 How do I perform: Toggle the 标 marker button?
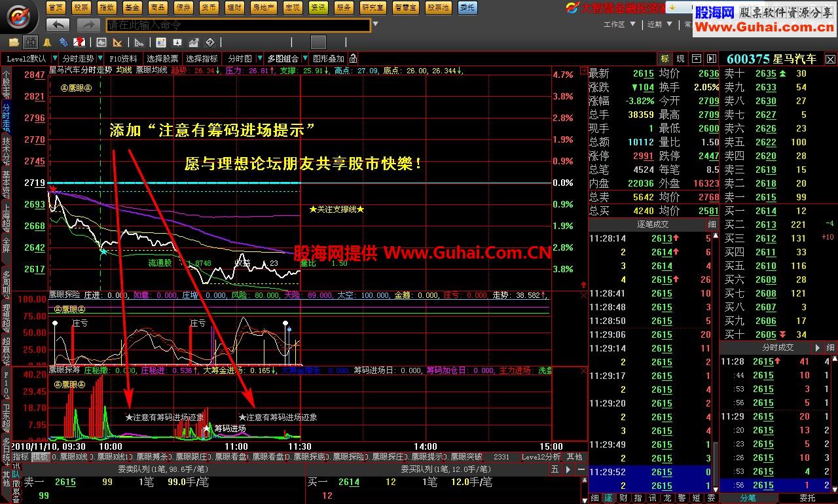665,59
